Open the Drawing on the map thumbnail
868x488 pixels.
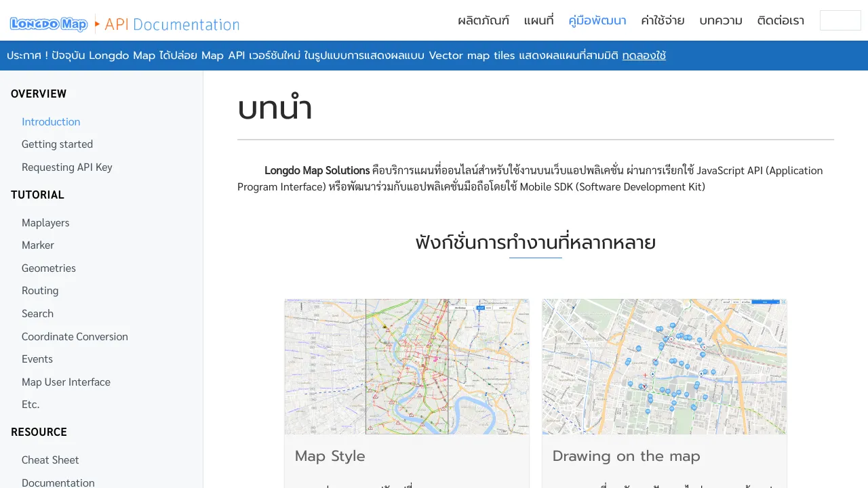tap(665, 367)
